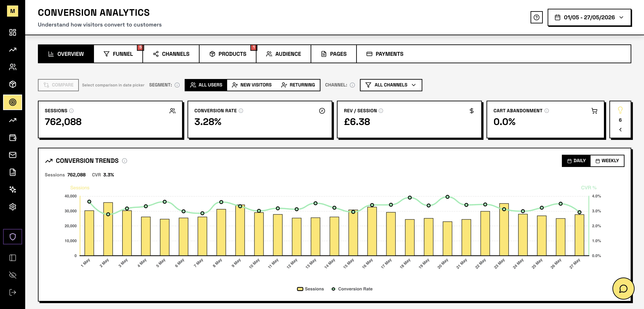
Task: Click the Products tab red 1 badge
Action: (254, 47)
